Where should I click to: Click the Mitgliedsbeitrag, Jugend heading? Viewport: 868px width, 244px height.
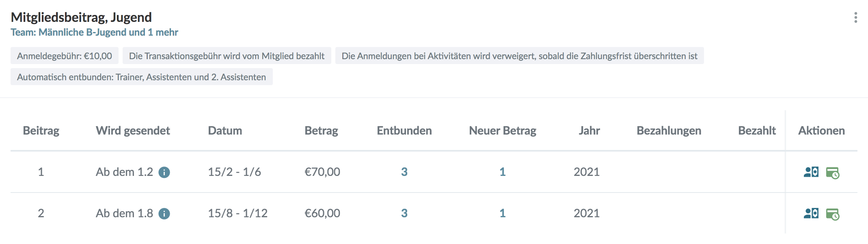coord(81,17)
